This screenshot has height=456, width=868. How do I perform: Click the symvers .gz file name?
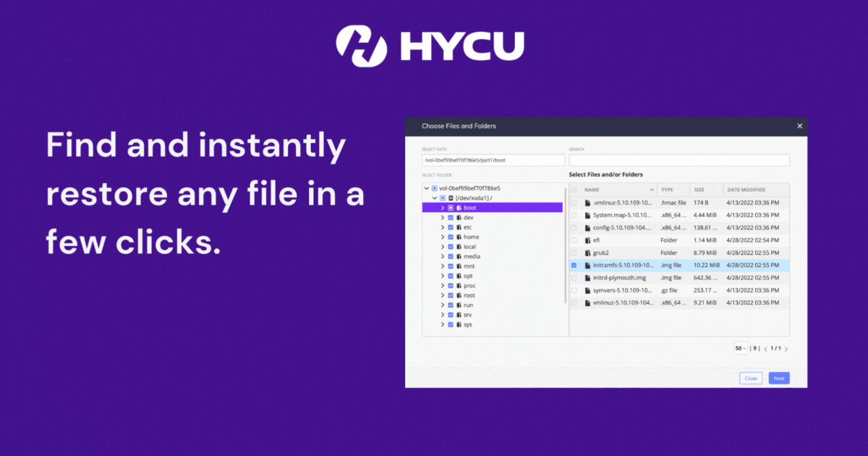[x=624, y=290]
